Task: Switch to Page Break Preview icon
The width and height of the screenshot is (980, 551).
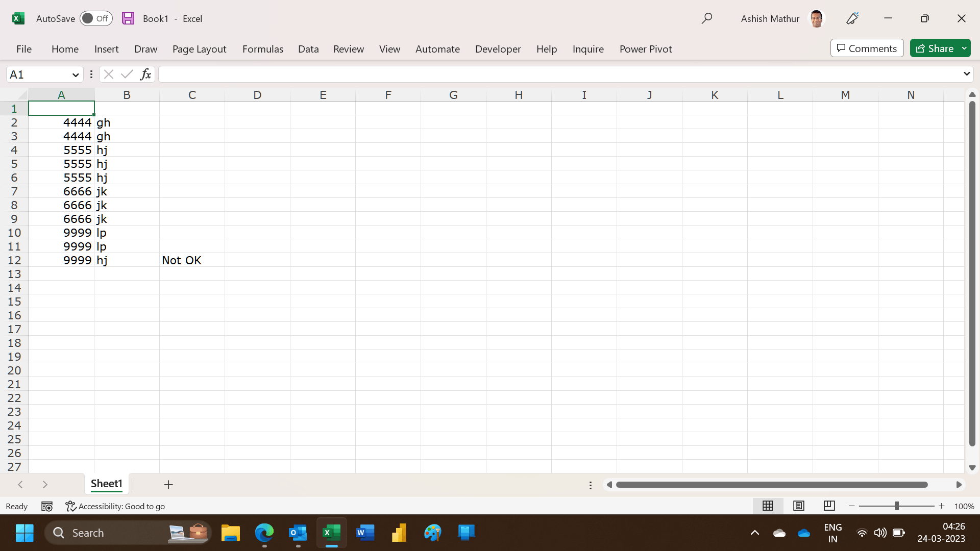Action: point(829,506)
